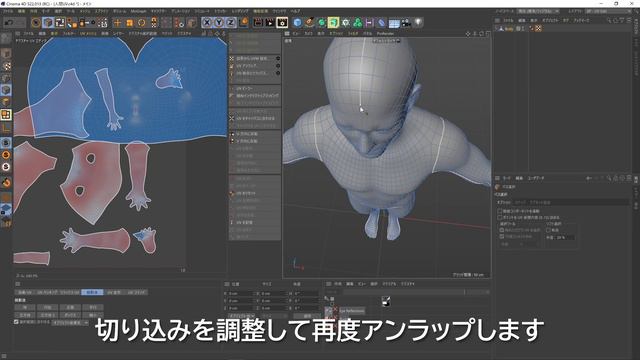Click the coordinate system icon next to Z
The width and height of the screenshot is (640, 360).
coord(243,23)
